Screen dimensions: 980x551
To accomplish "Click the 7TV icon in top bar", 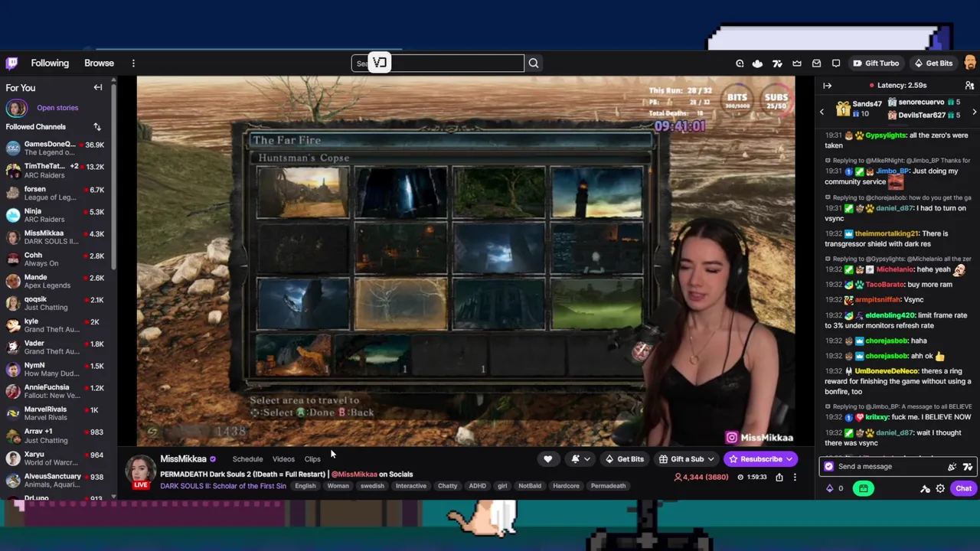I will point(777,64).
